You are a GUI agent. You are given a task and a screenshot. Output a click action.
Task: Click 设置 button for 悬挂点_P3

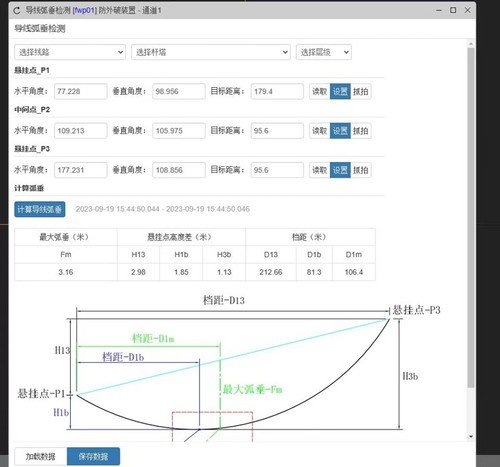coord(340,170)
